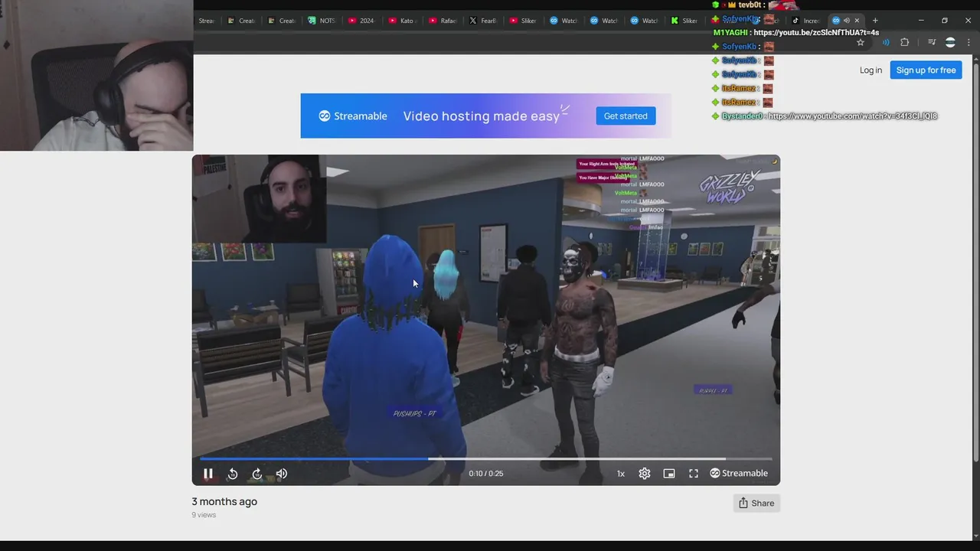Open the 1x playback speed selector
The image size is (980, 551).
[x=621, y=474]
